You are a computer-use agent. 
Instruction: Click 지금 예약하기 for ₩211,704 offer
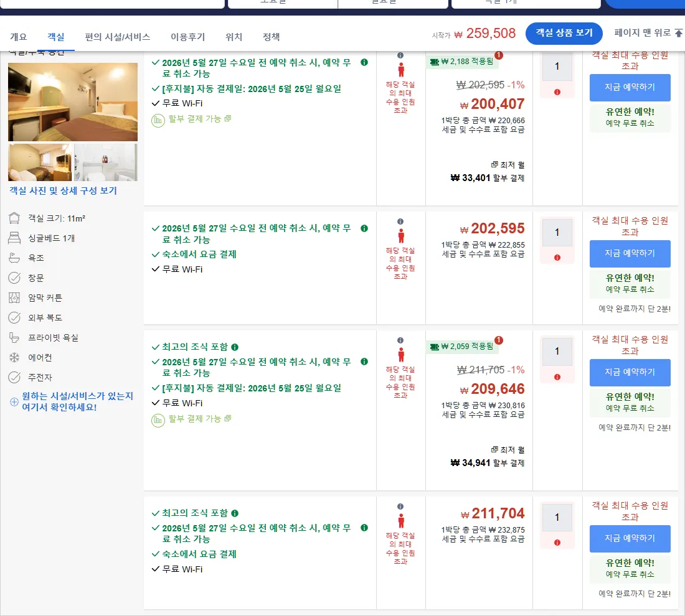click(630, 539)
